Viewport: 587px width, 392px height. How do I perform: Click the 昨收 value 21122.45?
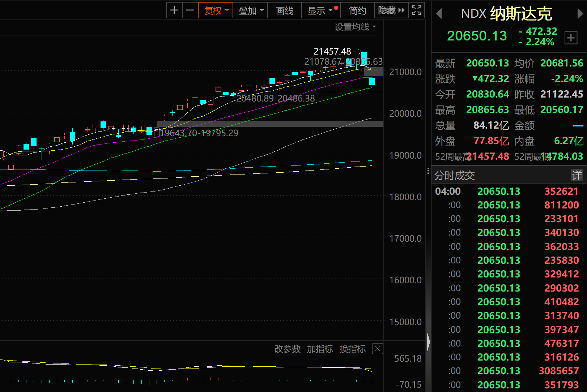[562, 94]
